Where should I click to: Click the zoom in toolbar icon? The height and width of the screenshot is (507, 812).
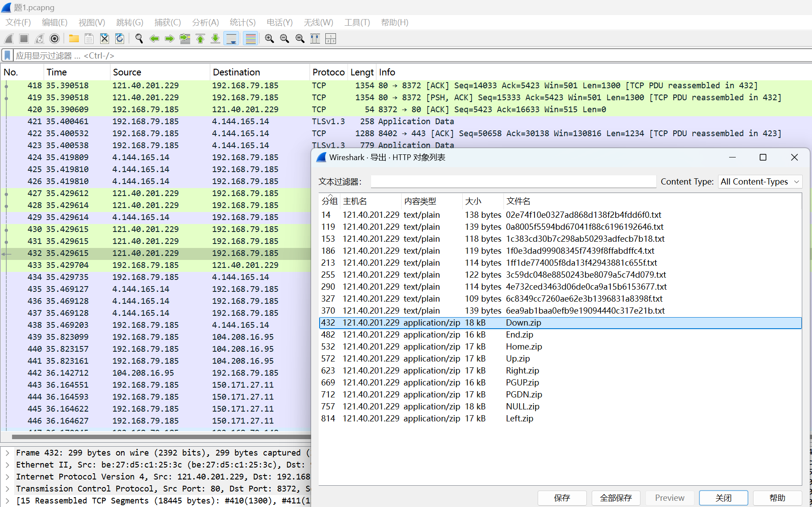[269, 39]
